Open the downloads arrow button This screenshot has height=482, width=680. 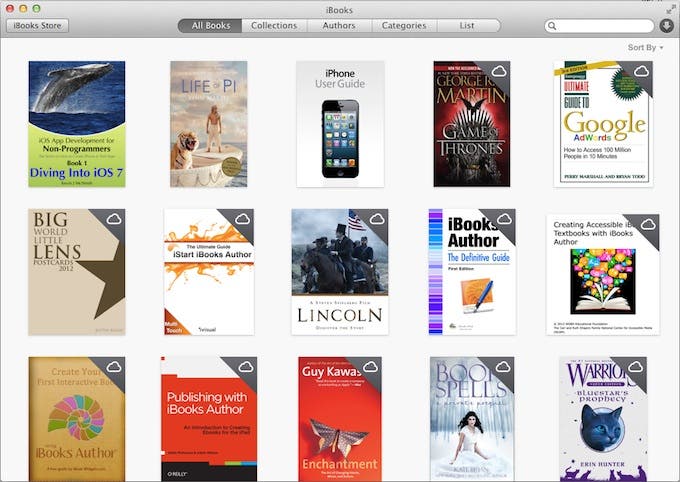point(666,26)
